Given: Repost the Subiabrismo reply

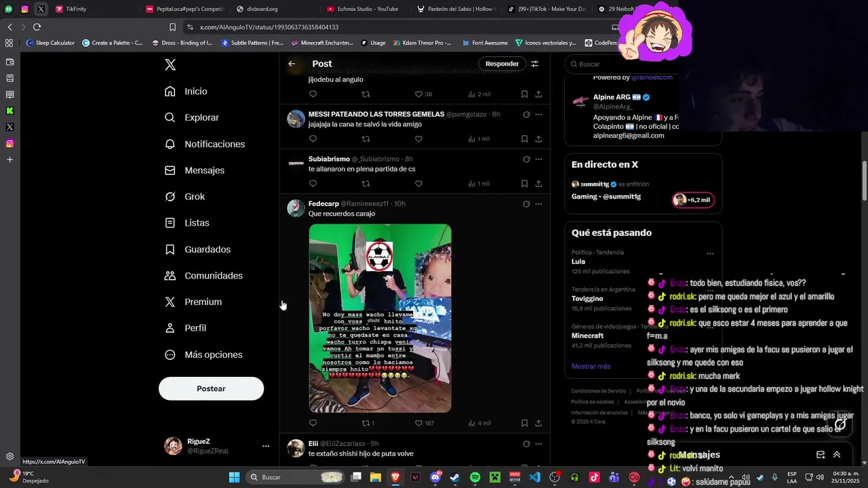Looking at the screenshot, I should pos(366,184).
